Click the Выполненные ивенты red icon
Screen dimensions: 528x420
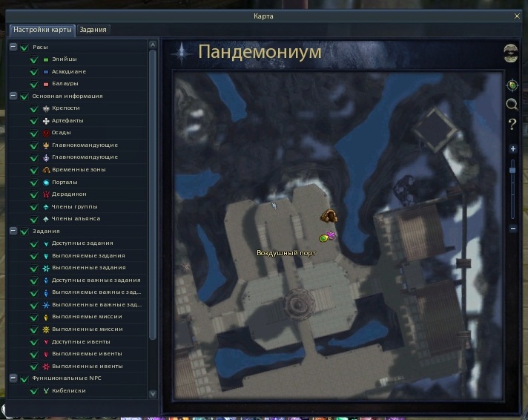pos(46,367)
